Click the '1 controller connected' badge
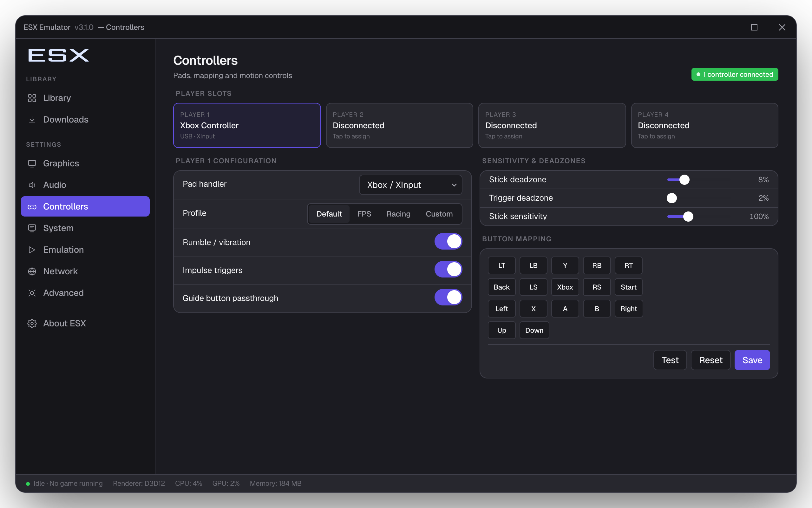The image size is (812, 508). coord(735,74)
